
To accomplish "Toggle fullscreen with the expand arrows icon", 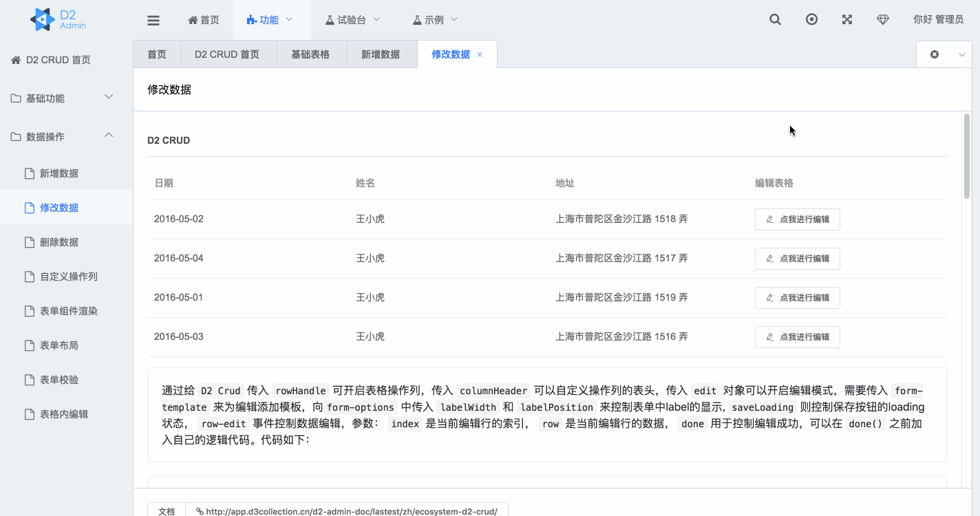I will click(847, 20).
